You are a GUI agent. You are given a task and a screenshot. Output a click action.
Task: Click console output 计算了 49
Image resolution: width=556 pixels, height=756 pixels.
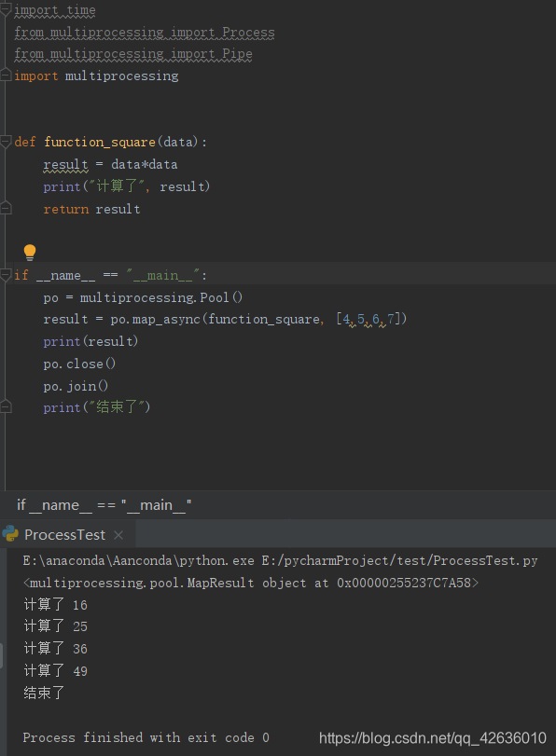point(55,670)
